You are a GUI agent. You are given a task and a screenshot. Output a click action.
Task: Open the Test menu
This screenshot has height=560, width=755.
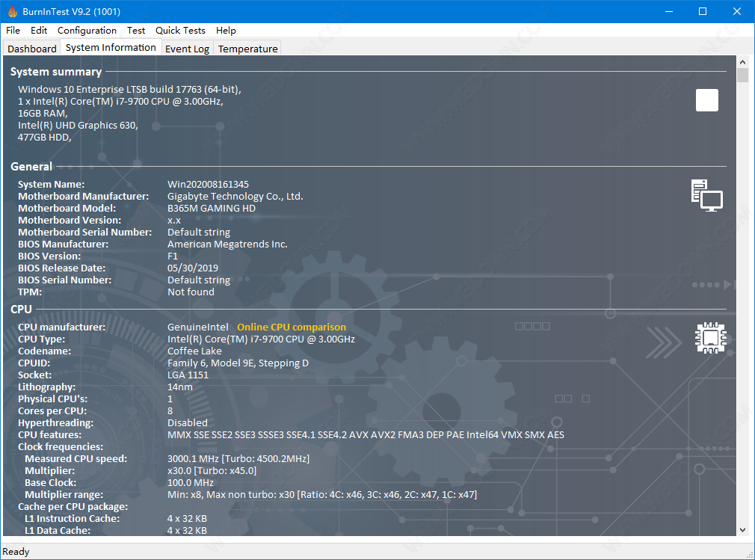click(x=136, y=31)
